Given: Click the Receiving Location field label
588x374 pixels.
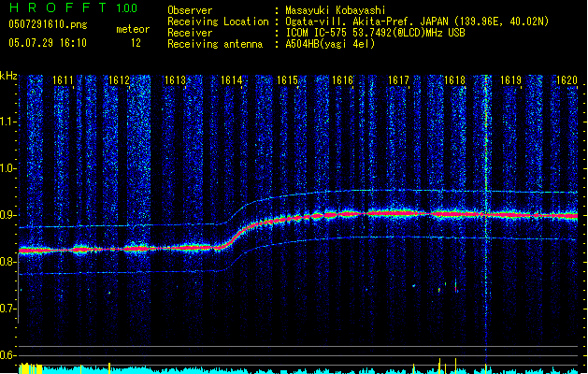Looking at the screenshot, I should pos(217,21).
